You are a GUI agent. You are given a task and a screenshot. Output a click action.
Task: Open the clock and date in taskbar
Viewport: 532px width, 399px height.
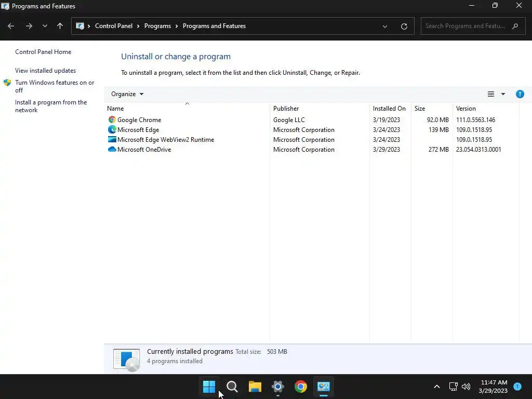tap(494, 387)
